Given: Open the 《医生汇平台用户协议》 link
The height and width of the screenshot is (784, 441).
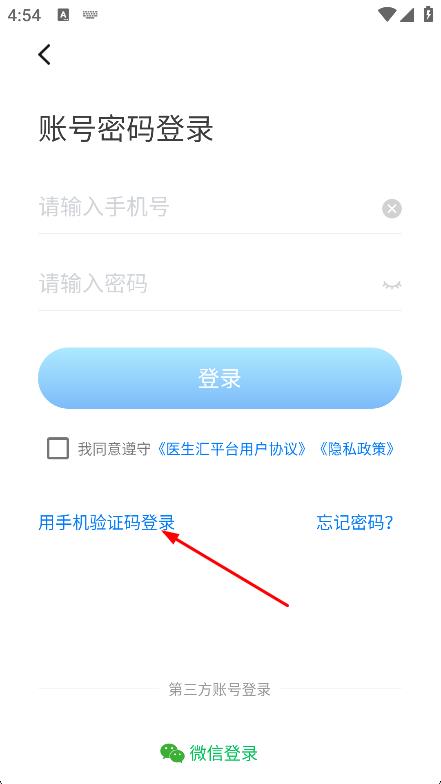Looking at the screenshot, I should point(231,448).
